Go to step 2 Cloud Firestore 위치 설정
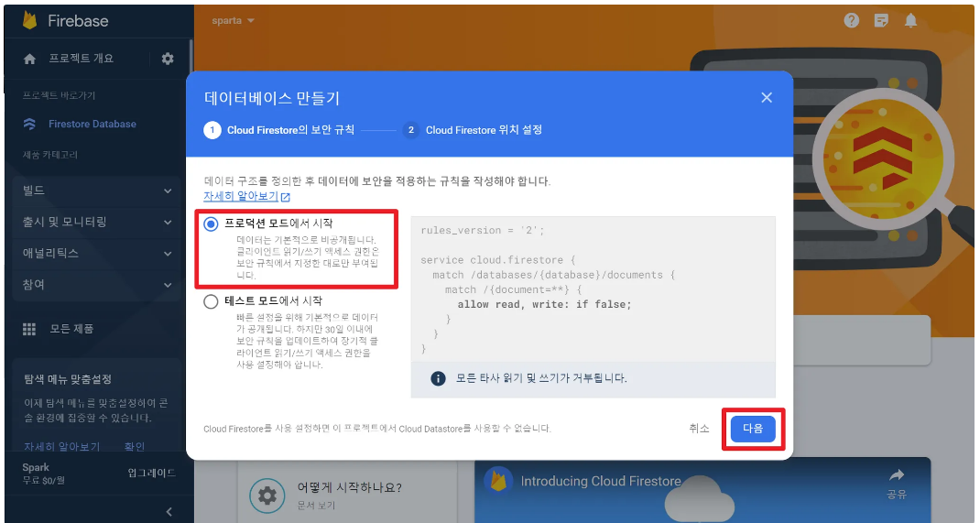 pyautogui.click(x=473, y=130)
